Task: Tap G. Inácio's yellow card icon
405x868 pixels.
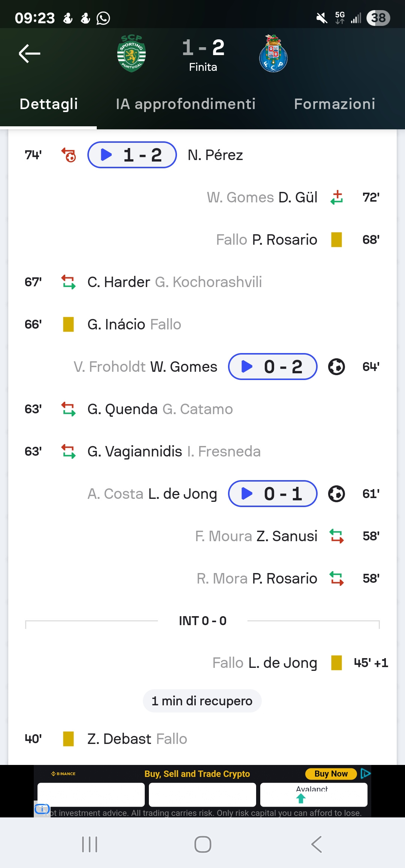Action: (69, 324)
